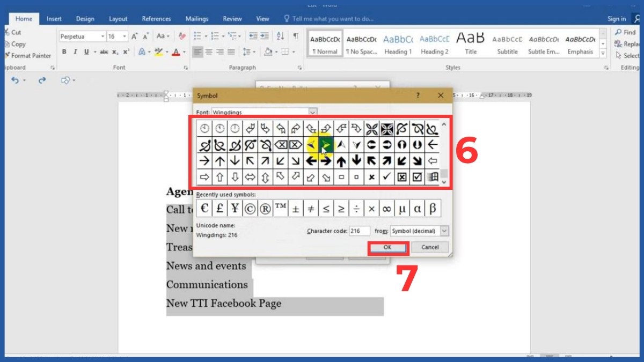Viewport: 644px width, 362px height.
Task: Choose the Yen sign in recent symbols
Action: coord(235,209)
